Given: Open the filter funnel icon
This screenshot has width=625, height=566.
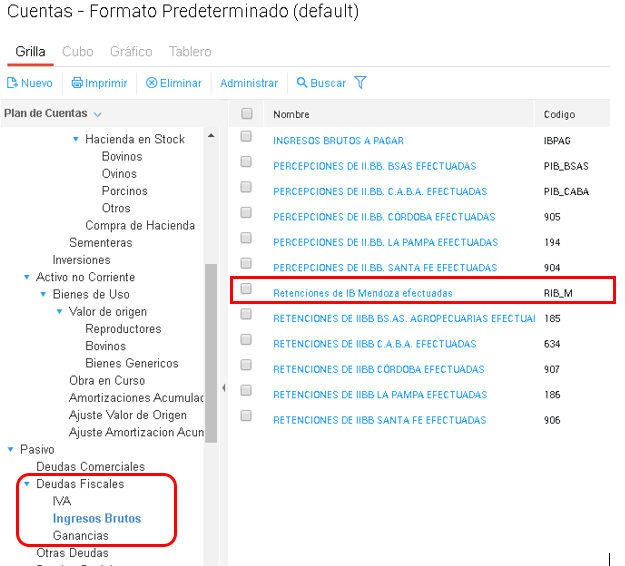Looking at the screenshot, I should [x=361, y=83].
